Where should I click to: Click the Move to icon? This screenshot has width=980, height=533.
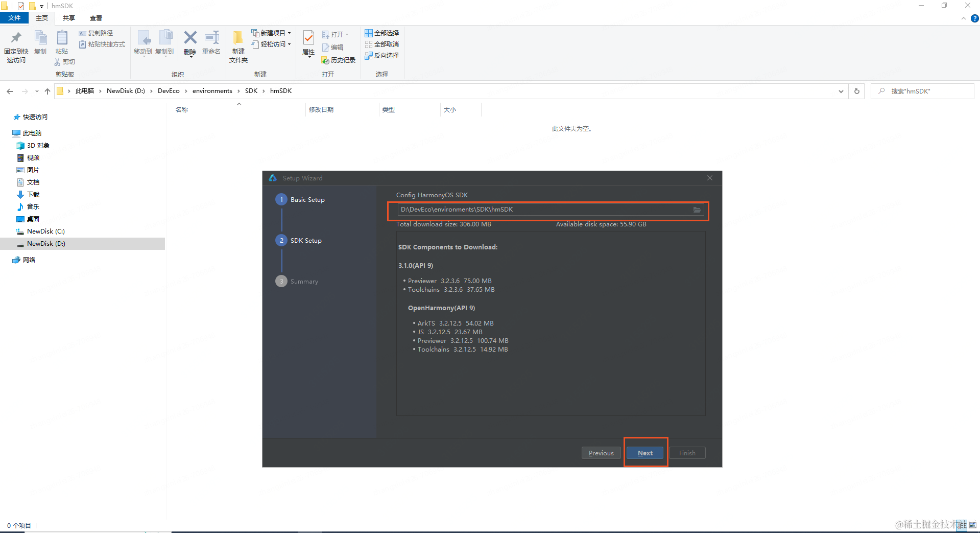144,38
